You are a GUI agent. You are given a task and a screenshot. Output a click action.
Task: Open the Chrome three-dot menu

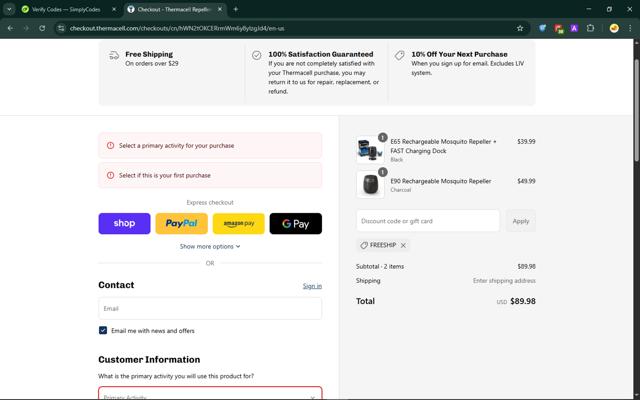click(x=630, y=28)
